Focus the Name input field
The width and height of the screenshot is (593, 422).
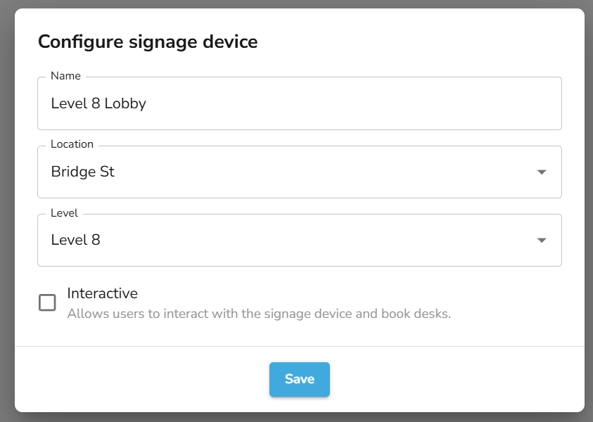(x=300, y=103)
